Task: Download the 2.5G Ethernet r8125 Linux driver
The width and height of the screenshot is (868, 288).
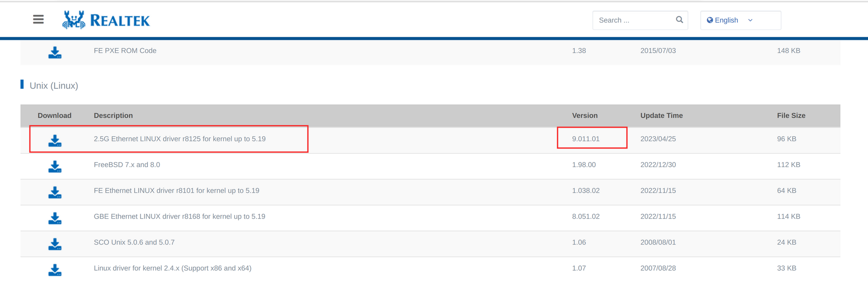Action: tap(55, 141)
